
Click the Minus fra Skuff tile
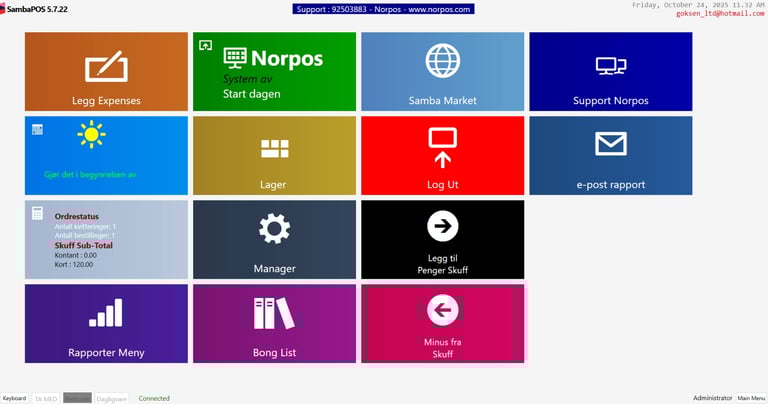[443, 324]
